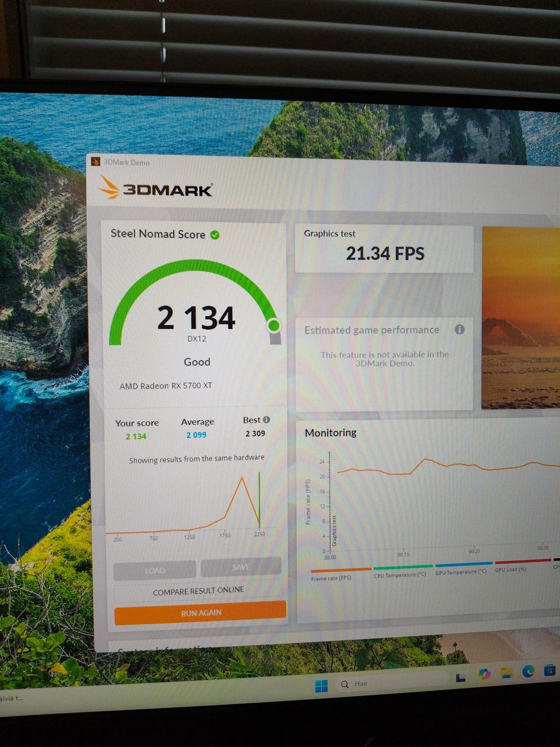Open Task View on the taskbar
Viewport: 560px width, 747px height.
point(461,677)
